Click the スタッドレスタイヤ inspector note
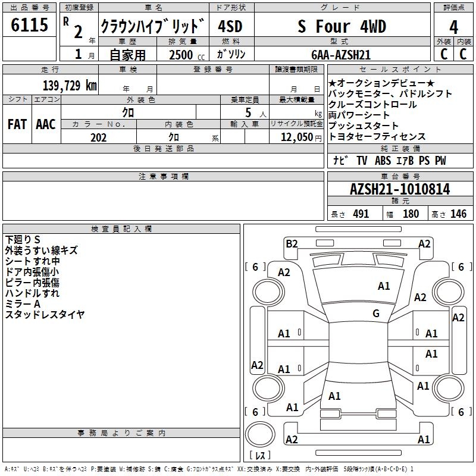 click(45, 315)
